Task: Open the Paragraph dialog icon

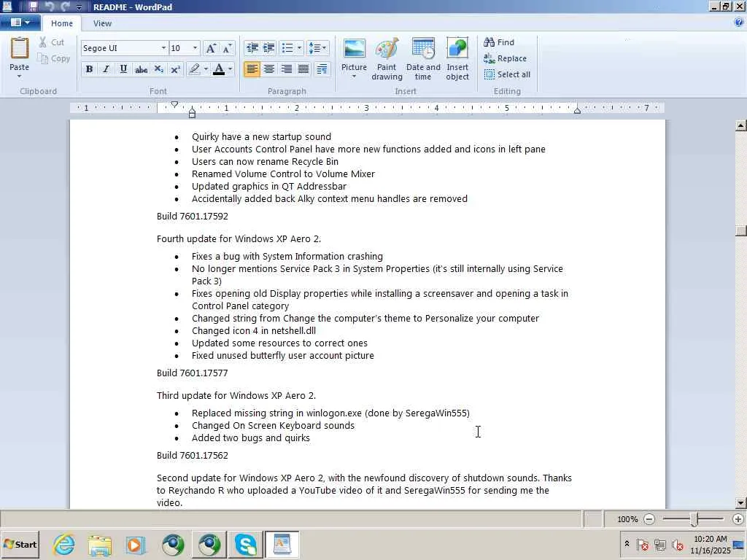Action: (x=322, y=69)
